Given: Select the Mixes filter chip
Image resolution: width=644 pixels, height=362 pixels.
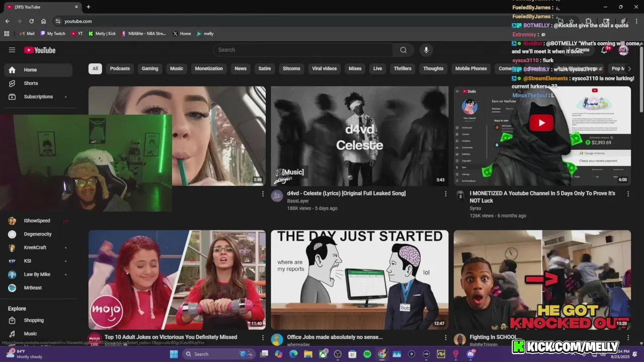Looking at the screenshot, I should 355,68.
